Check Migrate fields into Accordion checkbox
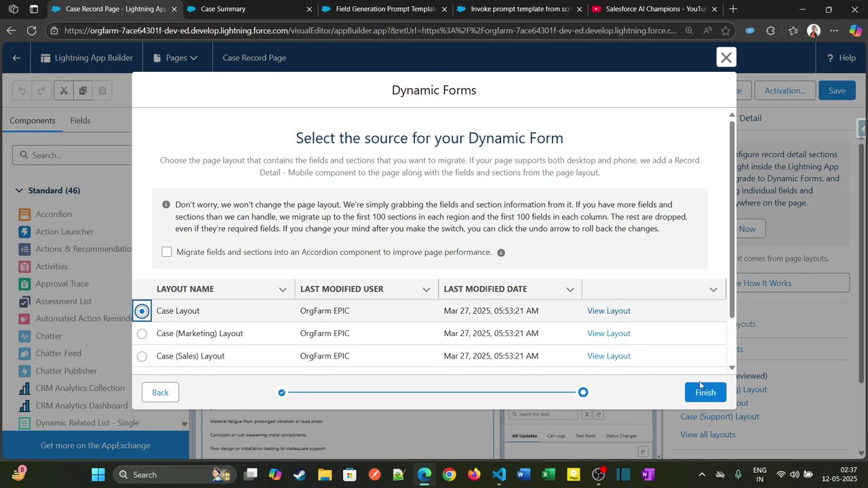Image resolution: width=868 pixels, height=488 pixels. click(x=167, y=252)
